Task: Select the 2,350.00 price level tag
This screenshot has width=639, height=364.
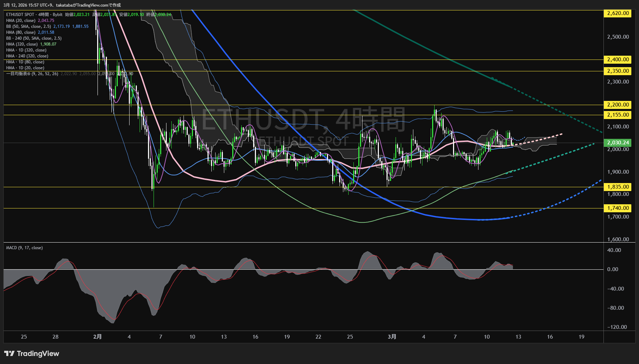Action: [618, 71]
